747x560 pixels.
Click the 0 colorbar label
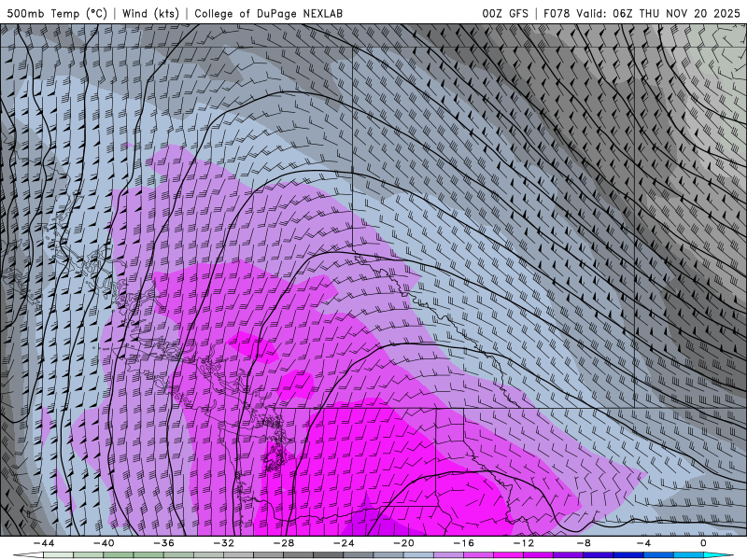coord(703,543)
